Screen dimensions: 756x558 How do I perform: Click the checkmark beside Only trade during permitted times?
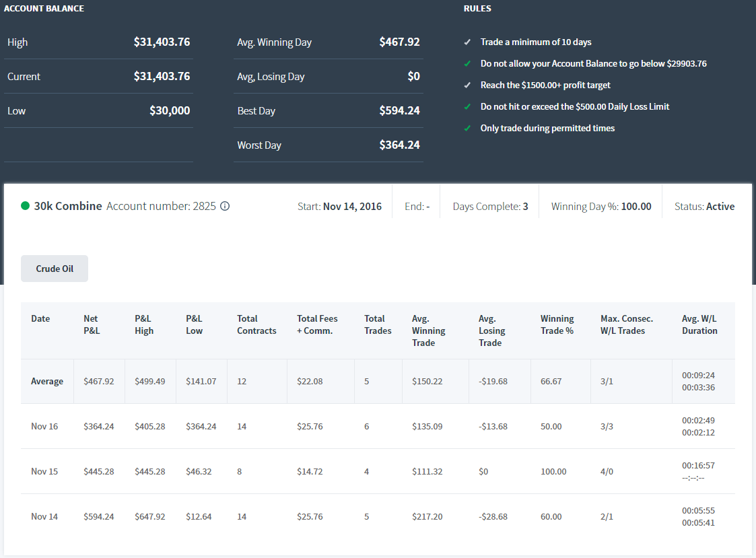coord(467,129)
